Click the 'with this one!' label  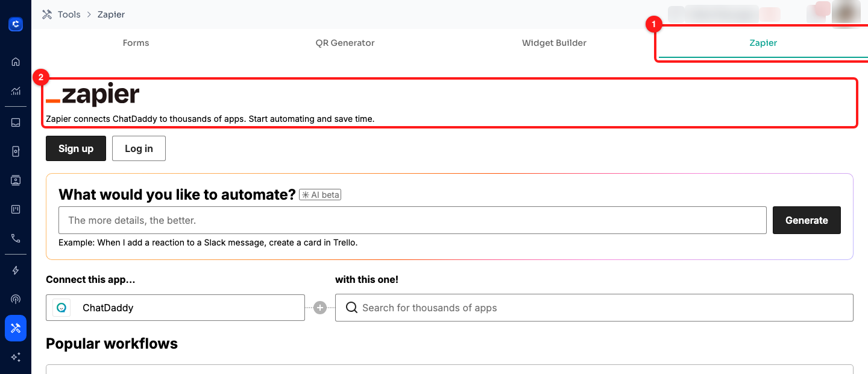pyautogui.click(x=366, y=279)
